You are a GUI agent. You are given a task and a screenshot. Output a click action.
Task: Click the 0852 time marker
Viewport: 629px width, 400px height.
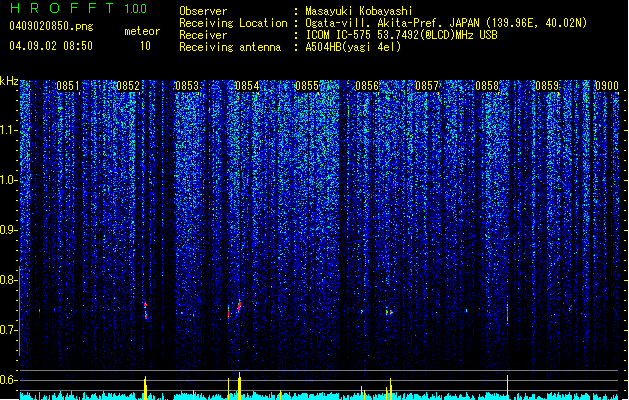click(x=128, y=86)
